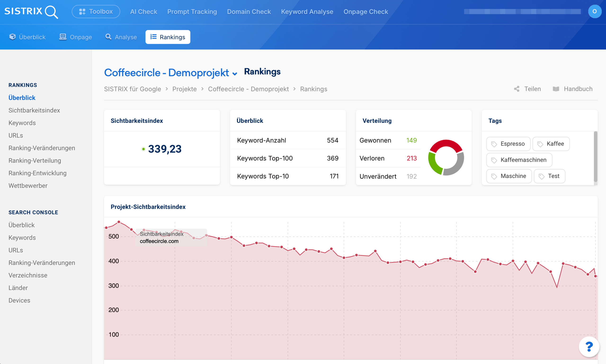Click the Keywords Top-10 row value 171
The height and width of the screenshot is (364, 606).
coord(334,176)
